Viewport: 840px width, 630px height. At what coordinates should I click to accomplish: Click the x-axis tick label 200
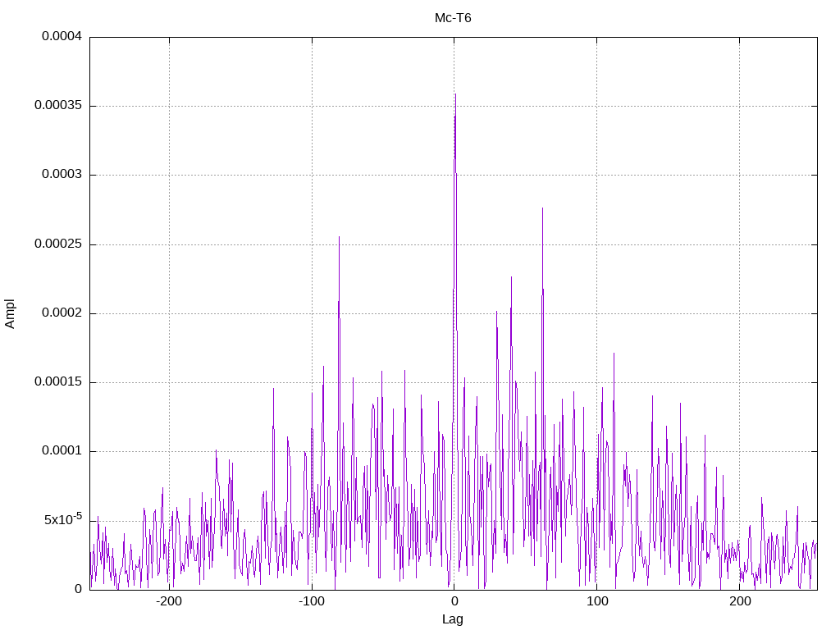(740, 601)
